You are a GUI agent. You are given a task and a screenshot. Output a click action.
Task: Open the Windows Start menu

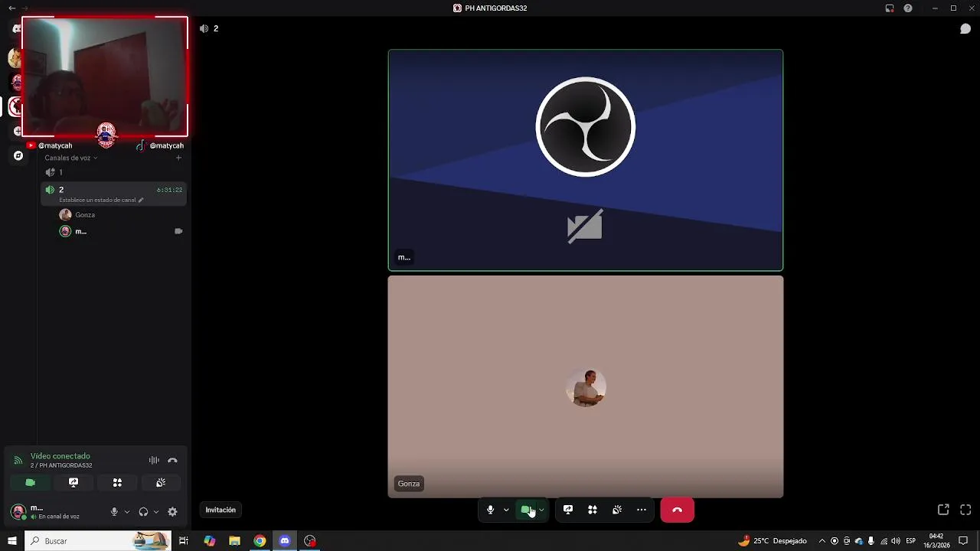pyautogui.click(x=11, y=541)
